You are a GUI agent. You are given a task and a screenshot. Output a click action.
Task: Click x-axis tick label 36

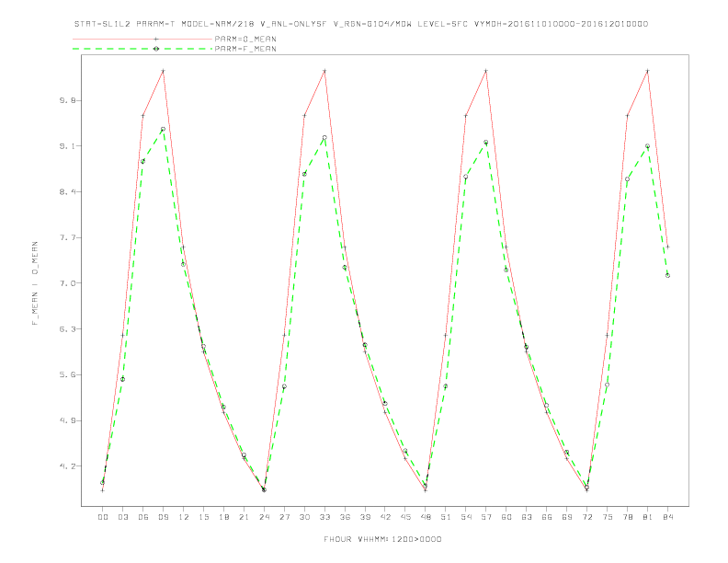point(345,517)
